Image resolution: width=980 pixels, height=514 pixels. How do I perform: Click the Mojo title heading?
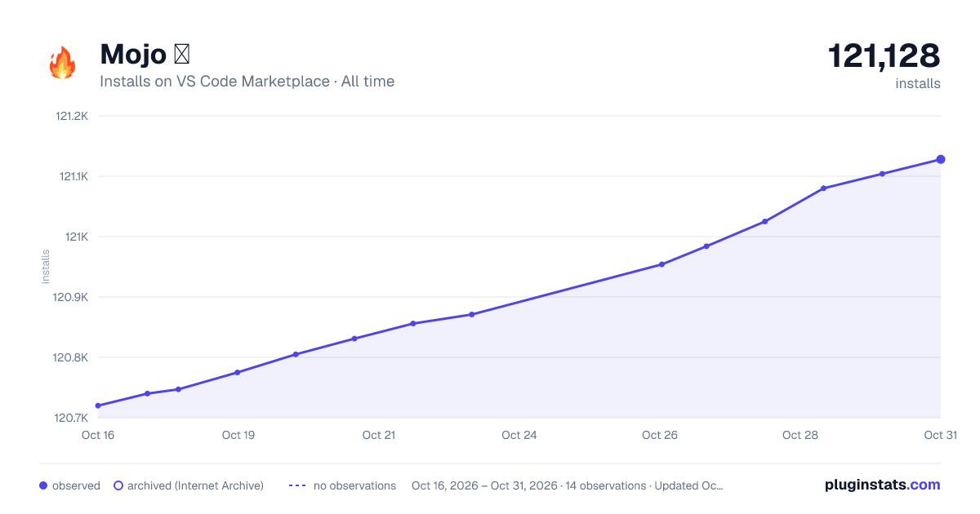(145, 55)
